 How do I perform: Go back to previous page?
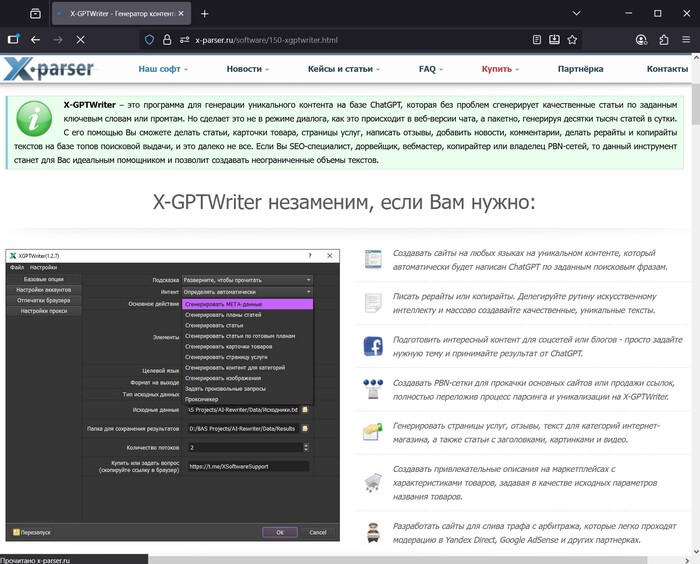(x=35, y=40)
